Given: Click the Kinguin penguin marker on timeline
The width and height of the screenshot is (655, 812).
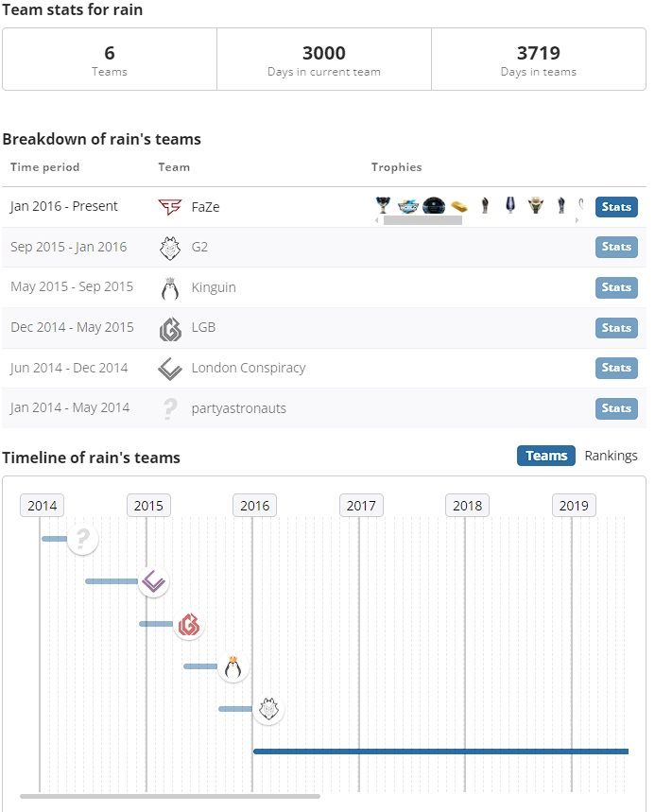Looking at the screenshot, I should [233, 667].
